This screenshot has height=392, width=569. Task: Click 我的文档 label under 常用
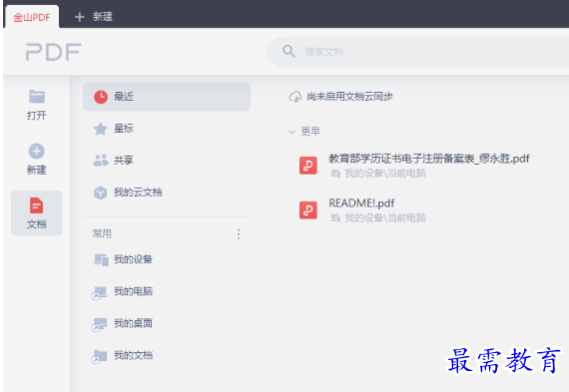133,355
